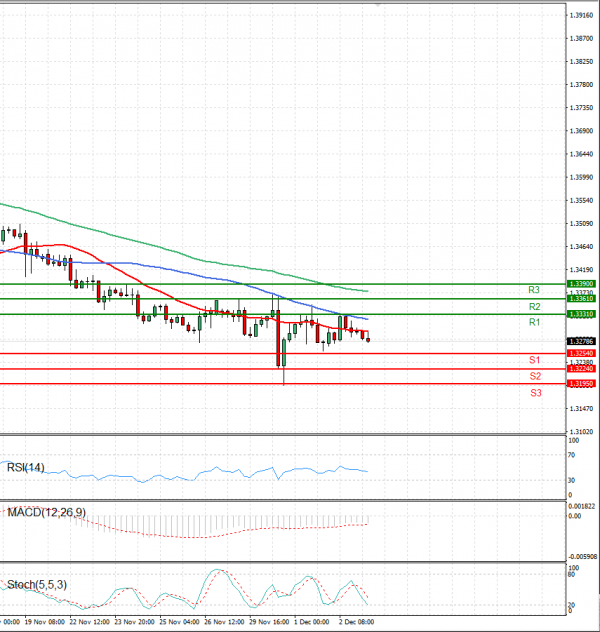Click the S1 support label
The width and height of the screenshot is (600, 632).
[x=535, y=360]
